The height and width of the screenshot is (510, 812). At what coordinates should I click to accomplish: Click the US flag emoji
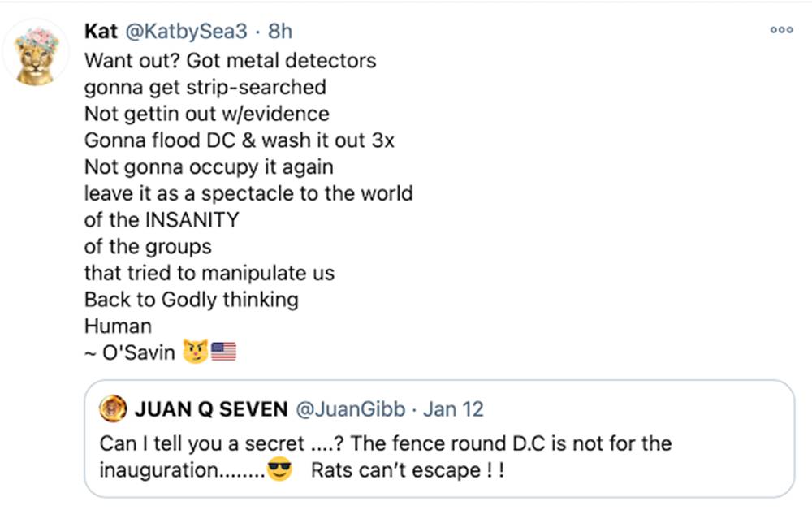[222, 352]
